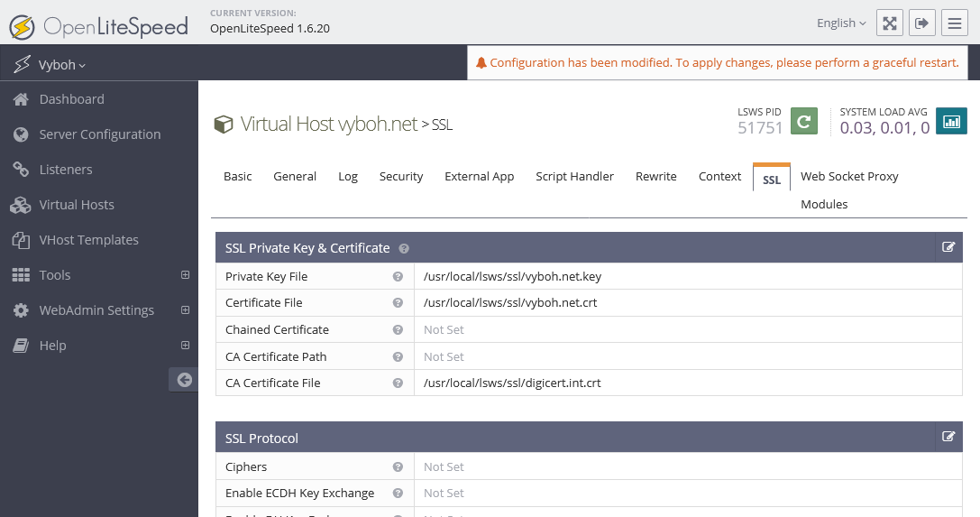Switch to the Security tab

point(401,176)
